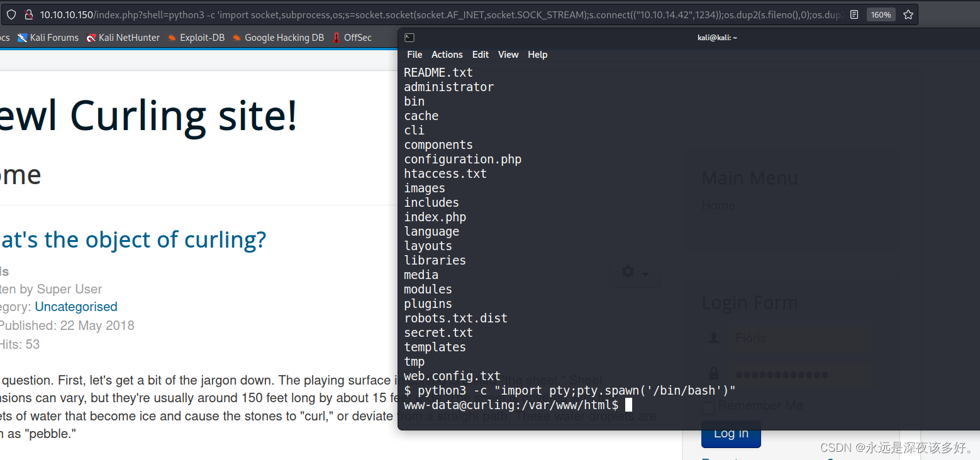Screen dimensions: 980x460
Task: Bookmark this page with star icon
Action: pos(908,14)
